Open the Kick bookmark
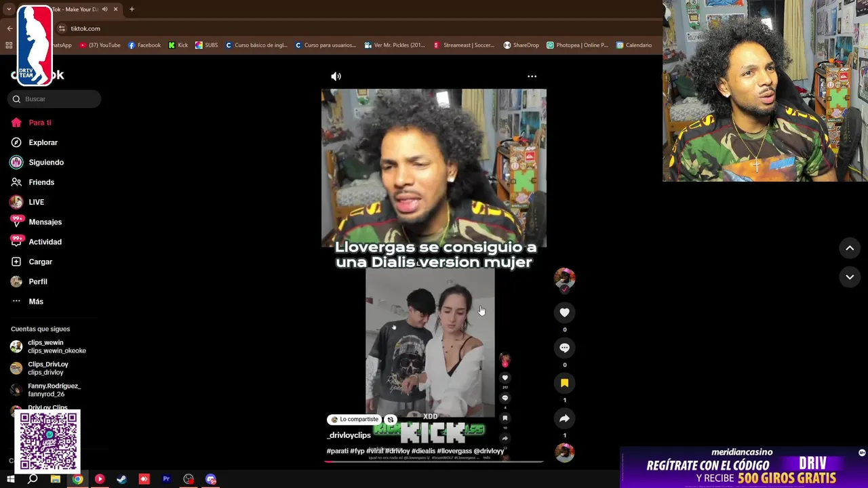 point(178,45)
